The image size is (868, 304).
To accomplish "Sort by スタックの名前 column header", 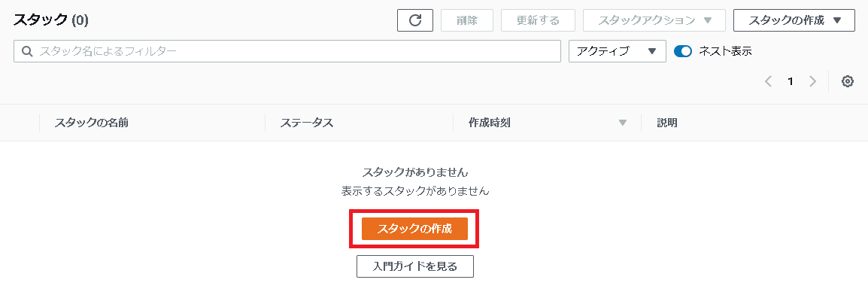I will 91,123.
